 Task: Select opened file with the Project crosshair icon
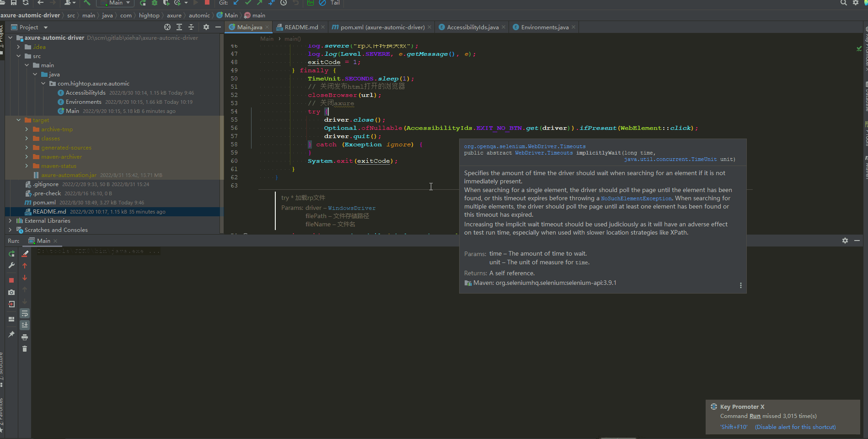click(167, 27)
